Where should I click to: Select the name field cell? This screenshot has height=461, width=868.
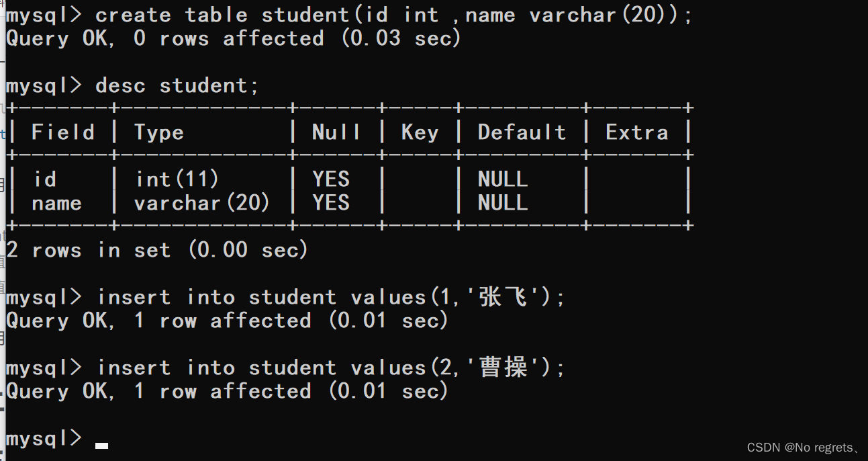pos(56,203)
